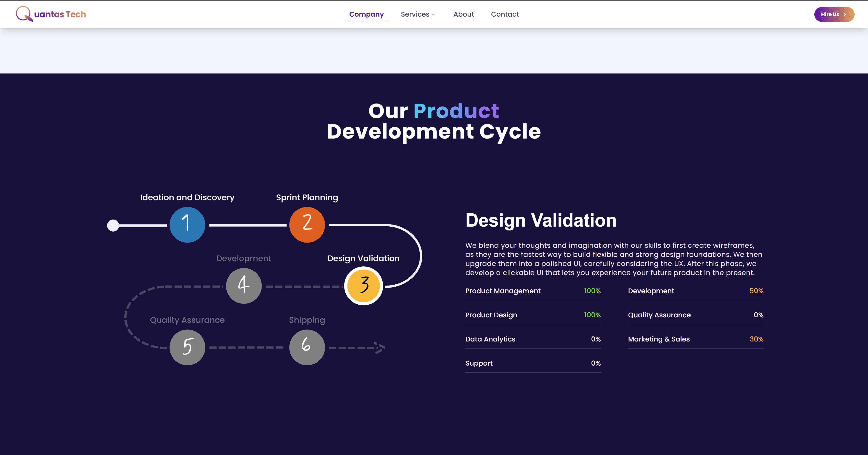
Task: Open the Services chevron arrow
Action: click(433, 15)
